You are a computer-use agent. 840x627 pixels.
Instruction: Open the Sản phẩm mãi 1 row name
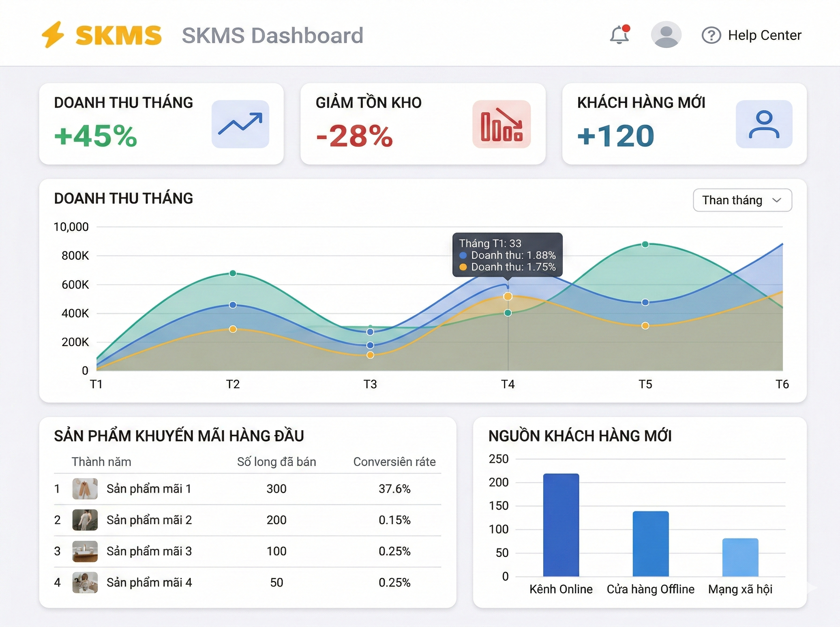(149, 489)
